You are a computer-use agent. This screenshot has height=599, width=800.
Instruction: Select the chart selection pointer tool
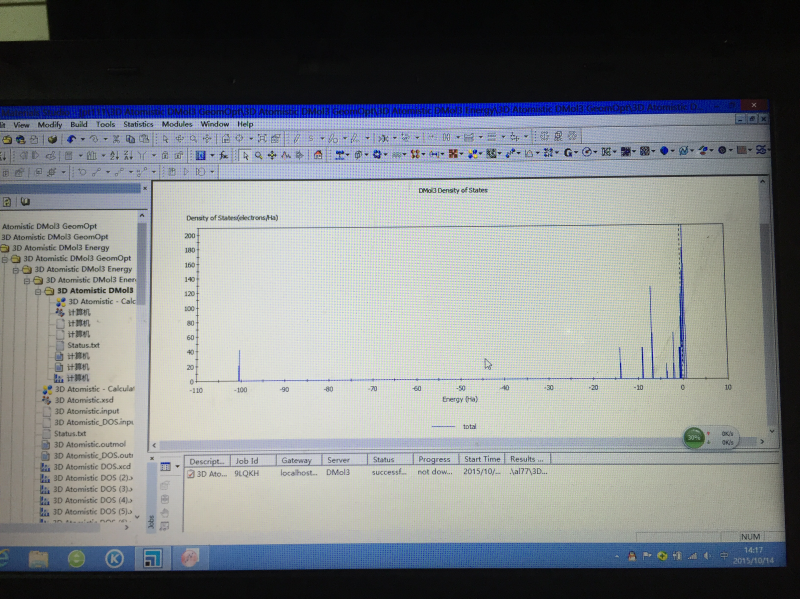click(x=245, y=155)
